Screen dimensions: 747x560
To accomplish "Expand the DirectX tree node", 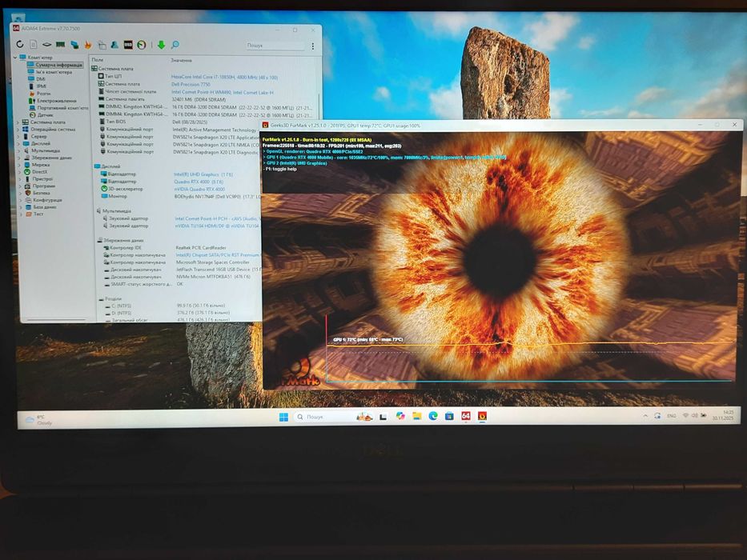I will click(20, 172).
